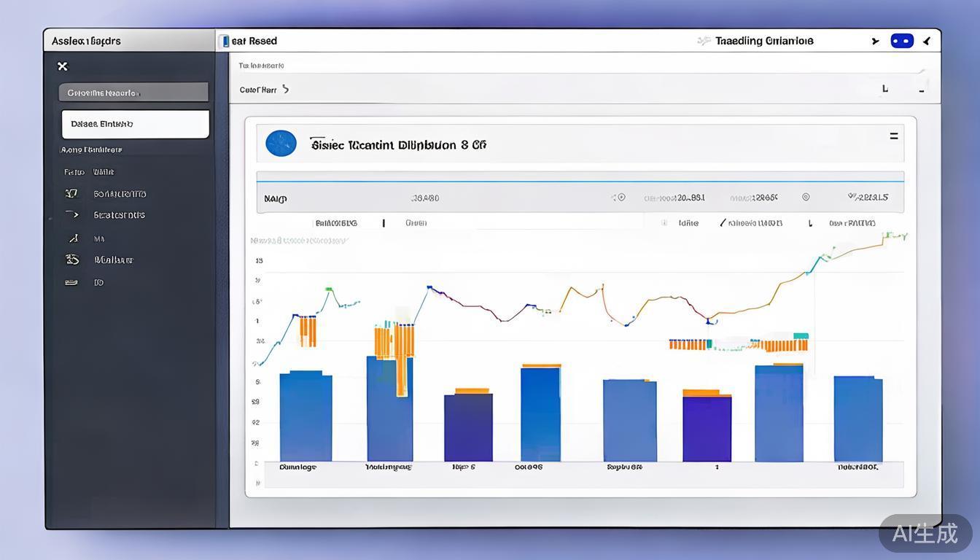Expand the Cetof Harr chevron in toolbar
This screenshot has width=980, height=560.
285,90
